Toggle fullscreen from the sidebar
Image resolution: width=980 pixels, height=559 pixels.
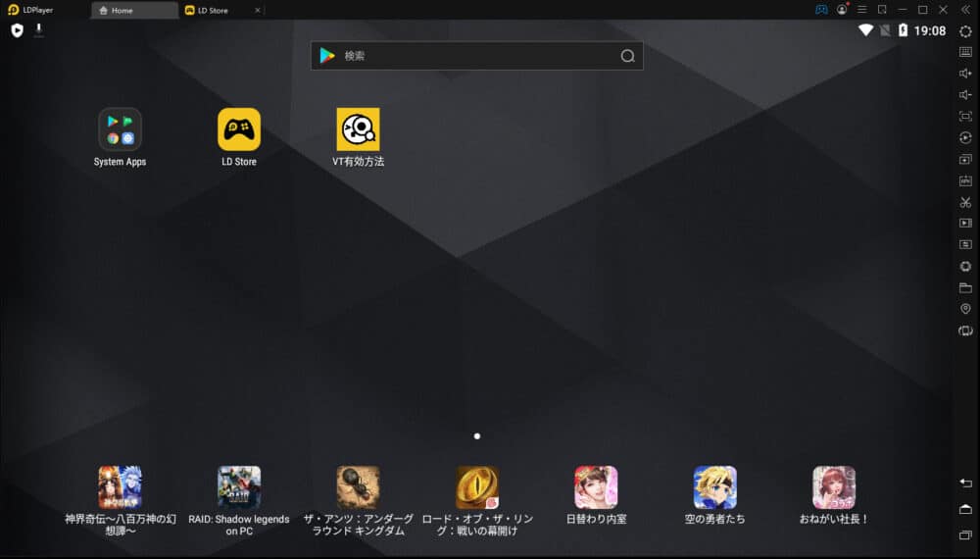(965, 117)
